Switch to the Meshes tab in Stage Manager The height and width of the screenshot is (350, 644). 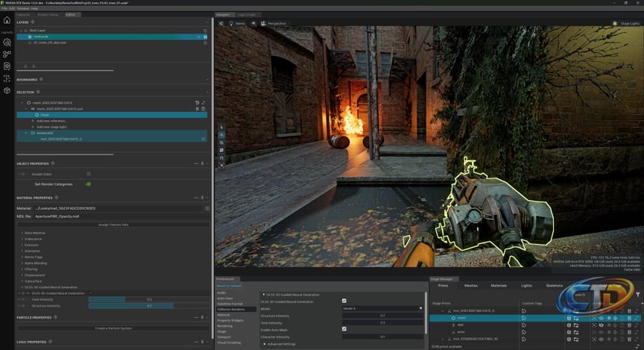pos(470,285)
